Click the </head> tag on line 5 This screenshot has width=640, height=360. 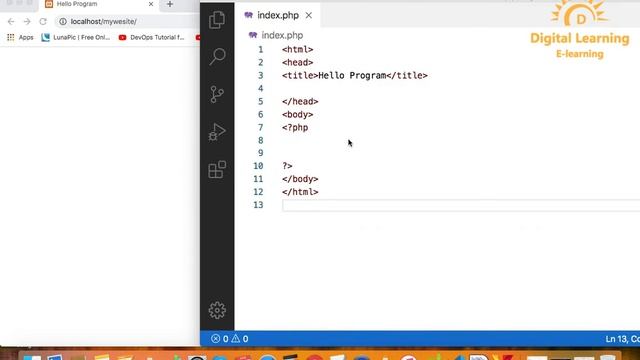(300, 101)
